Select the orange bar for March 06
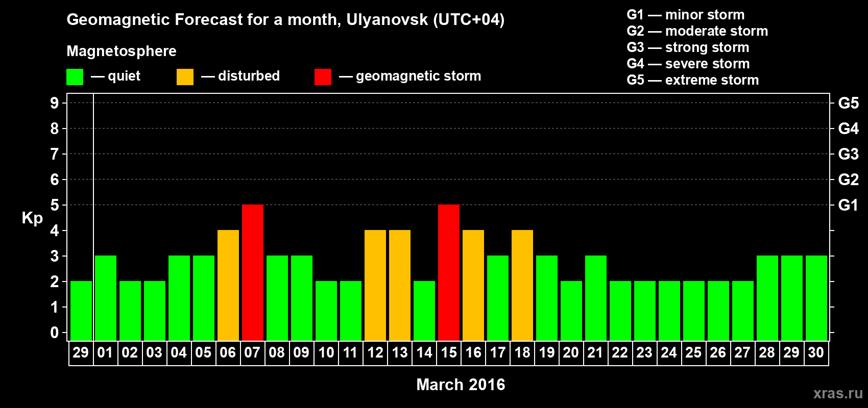 pyautogui.click(x=228, y=285)
